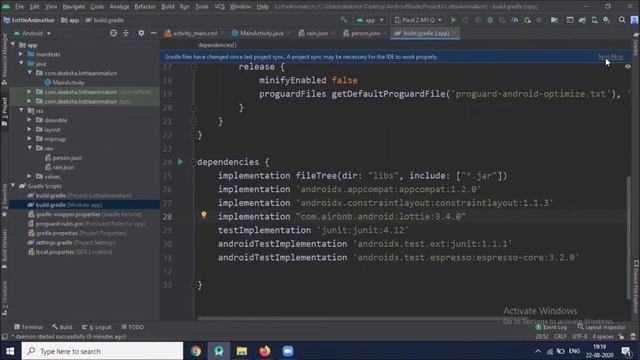Toggle the 1: Project side tool window
The width and height of the screenshot is (640, 360).
coord(4,112)
